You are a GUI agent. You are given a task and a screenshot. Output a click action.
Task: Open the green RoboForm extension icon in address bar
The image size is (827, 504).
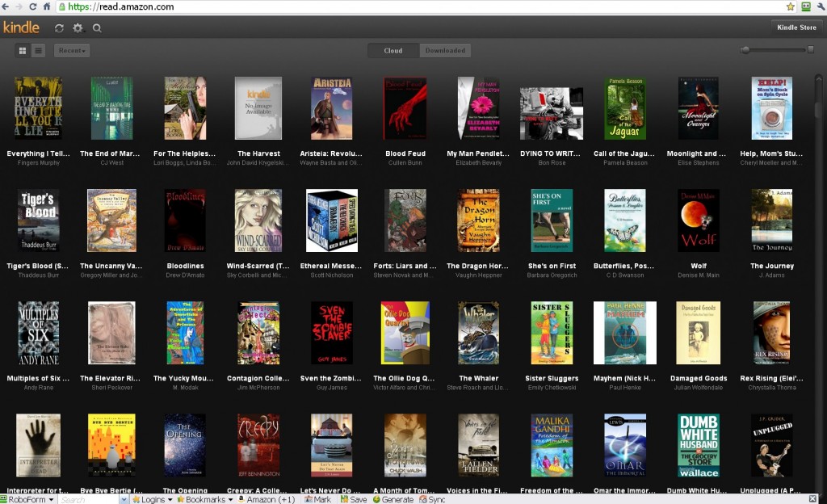806,6
